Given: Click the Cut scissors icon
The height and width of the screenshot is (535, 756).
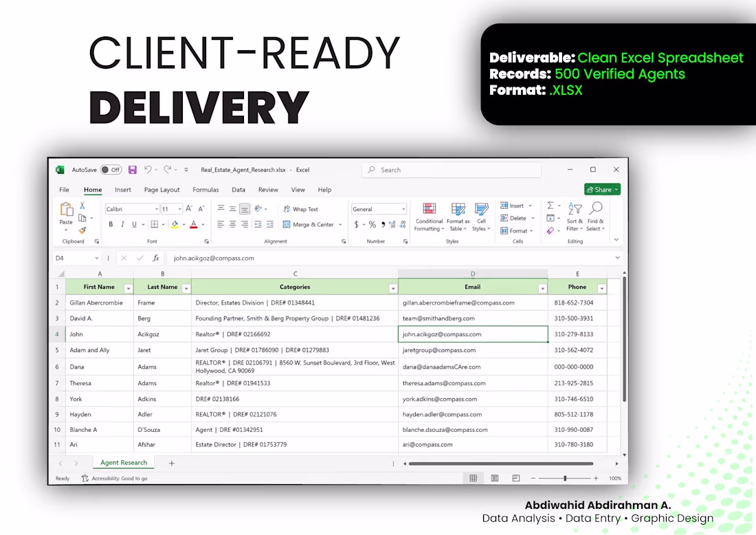Looking at the screenshot, I should click(82, 206).
